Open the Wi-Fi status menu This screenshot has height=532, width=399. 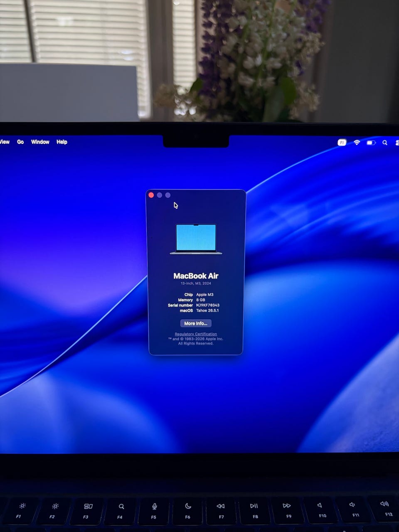point(357,143)
